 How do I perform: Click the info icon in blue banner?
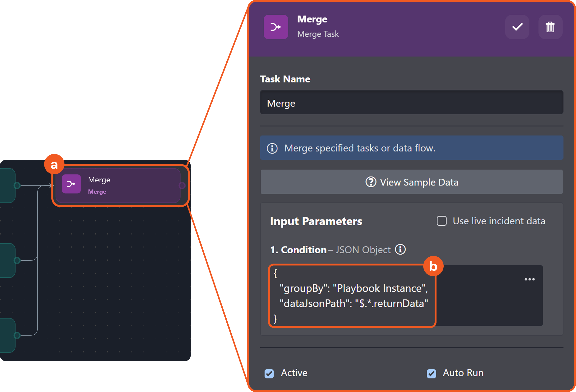point(272,148)
